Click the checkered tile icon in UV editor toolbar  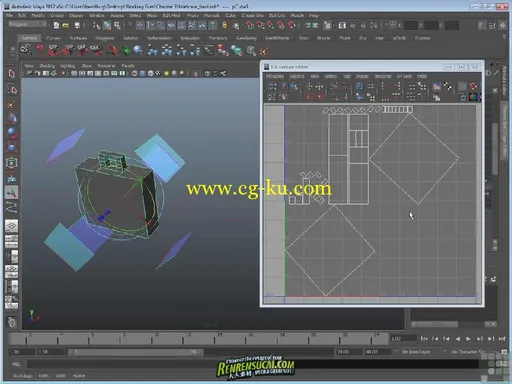(448, 87)
